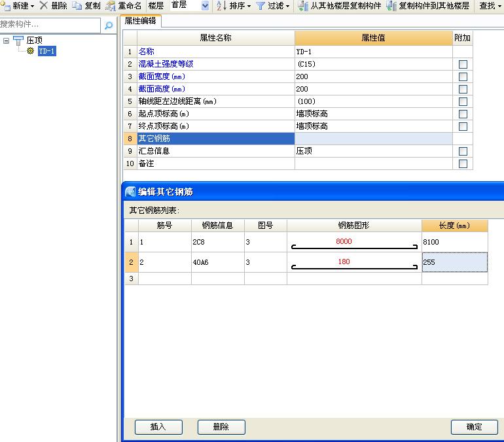Click the 40A6 rebar info cell

pos(218,262)
